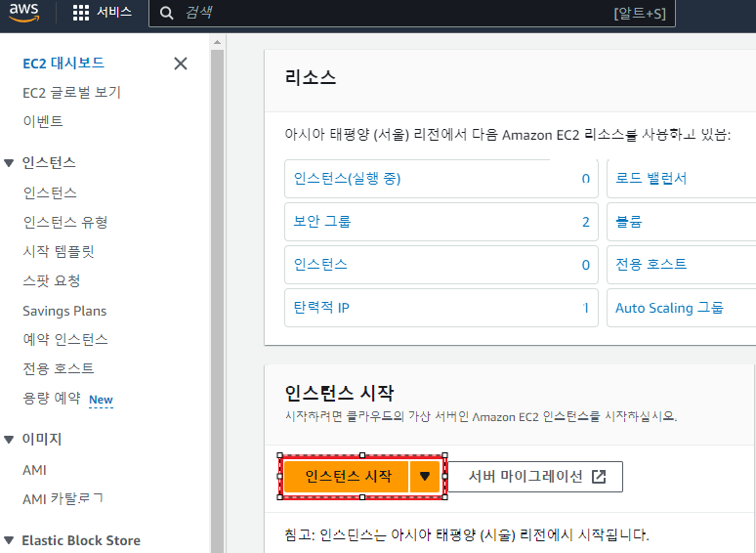Viewport: 756px width, 553px height.
Task: Click the 탄력적 IP count 1
Action: tap(586, 308)
